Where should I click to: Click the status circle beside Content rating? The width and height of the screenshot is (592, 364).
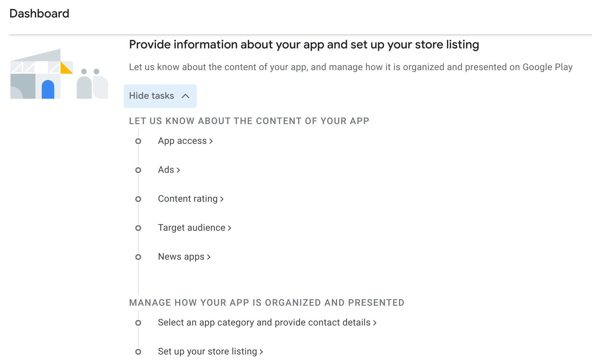point(138,199)
